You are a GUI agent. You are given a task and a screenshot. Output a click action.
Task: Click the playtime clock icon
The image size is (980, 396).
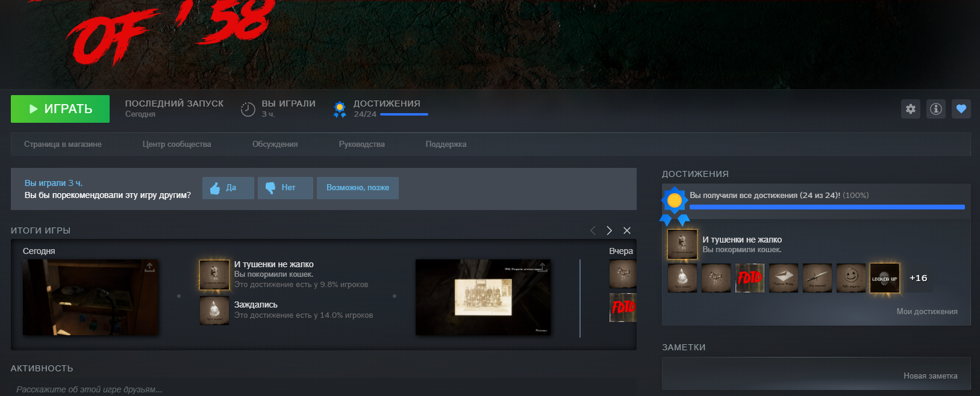248,110
